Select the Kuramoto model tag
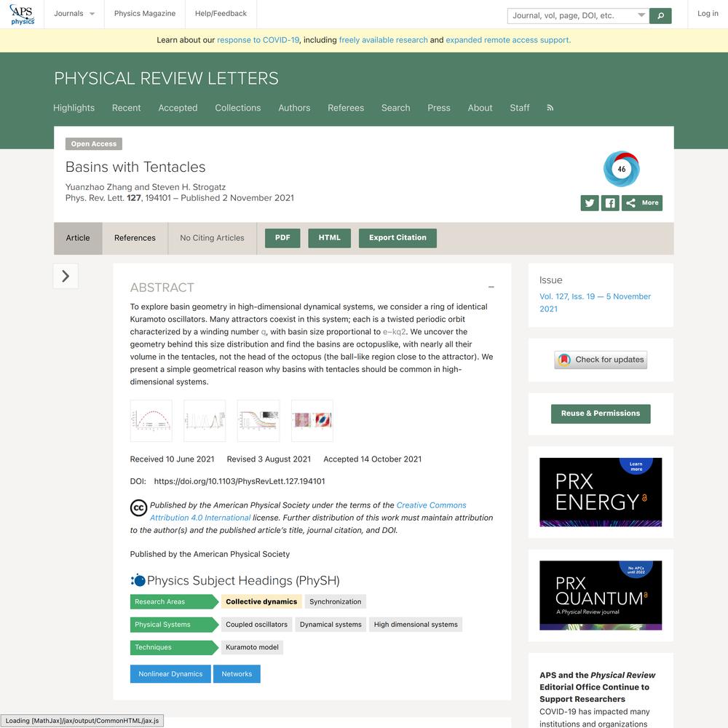Viewport: 728px width, 728px height. [x=252, y=647]
